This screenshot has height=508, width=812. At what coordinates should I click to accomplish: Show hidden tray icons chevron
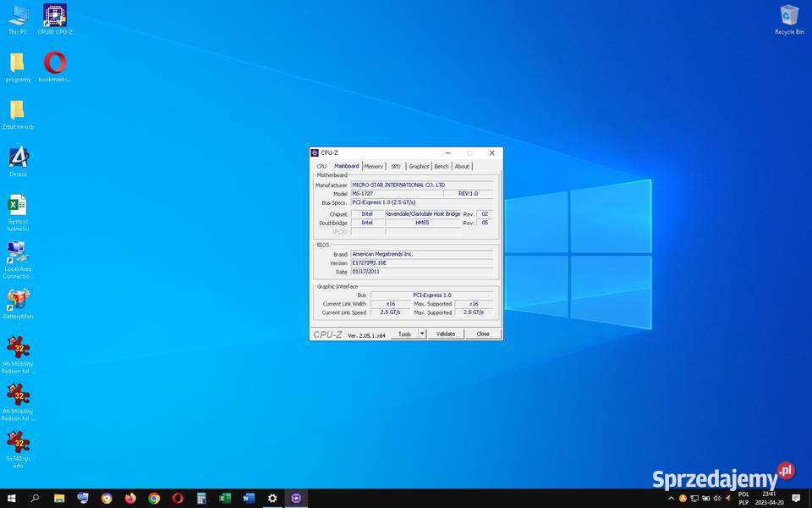(x=671, y=499)
